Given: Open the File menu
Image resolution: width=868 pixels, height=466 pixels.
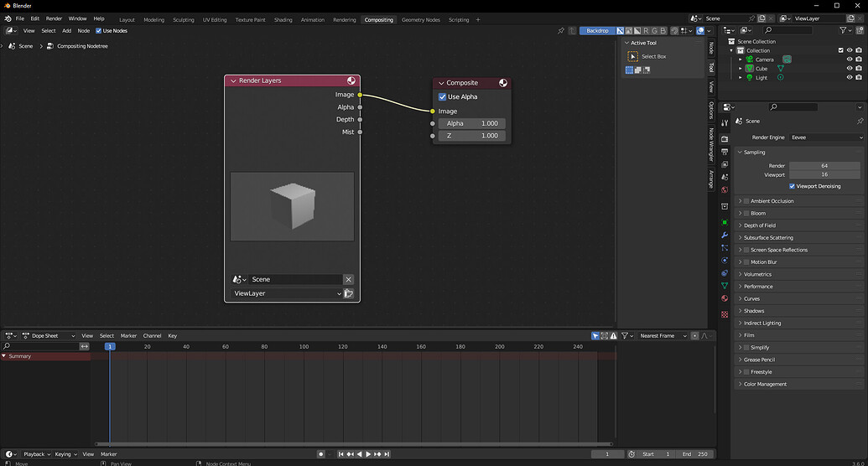Looking at the screenshot, I should 20,18.
